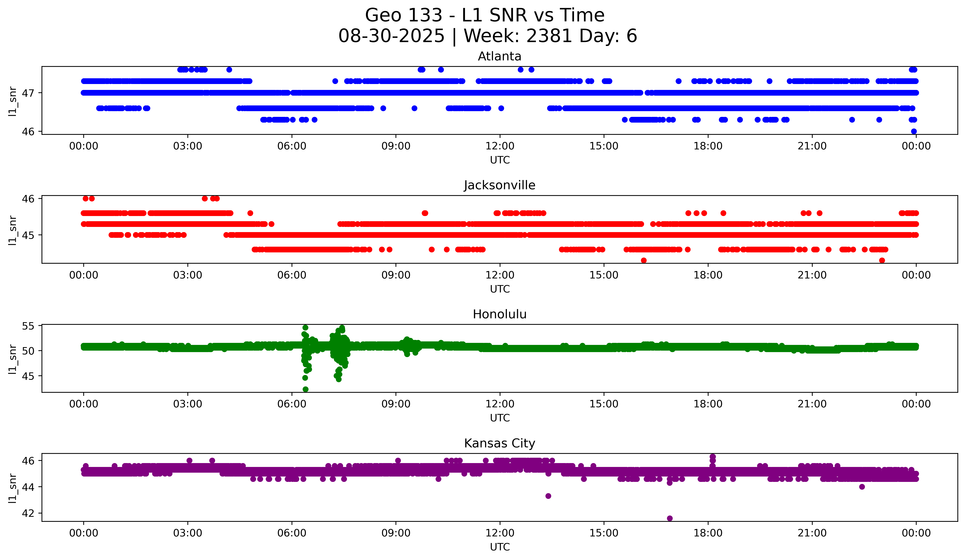Click the Atlanta plot's 03:00 tick label

[x=188, y=146]
